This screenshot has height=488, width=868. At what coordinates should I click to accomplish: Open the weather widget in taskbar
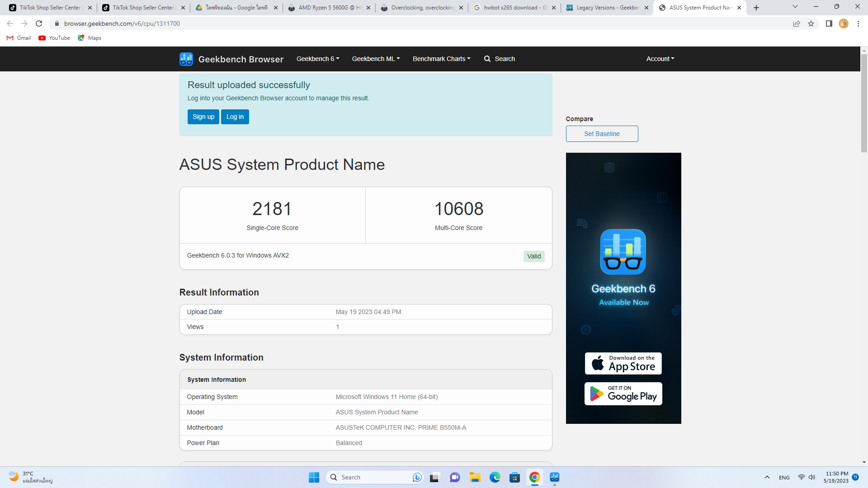[x=31, y=477]
